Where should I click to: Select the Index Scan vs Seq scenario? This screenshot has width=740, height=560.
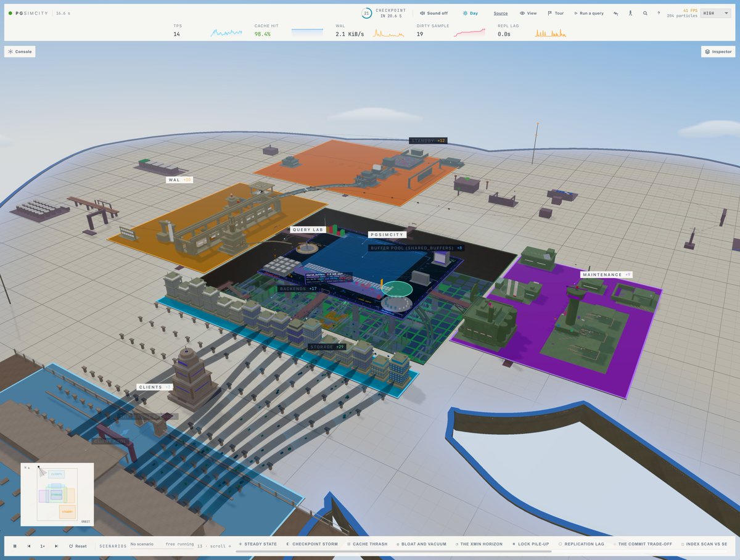pos(704,544)
